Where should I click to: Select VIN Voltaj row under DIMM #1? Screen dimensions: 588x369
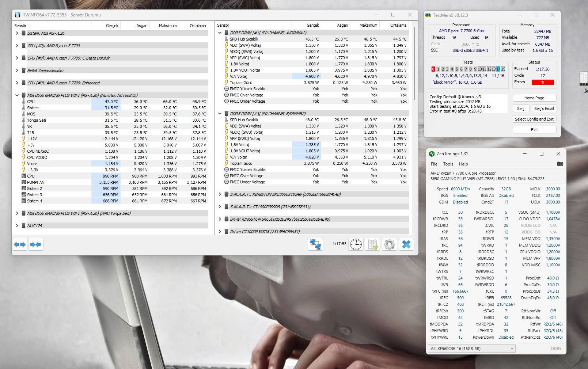316,76
